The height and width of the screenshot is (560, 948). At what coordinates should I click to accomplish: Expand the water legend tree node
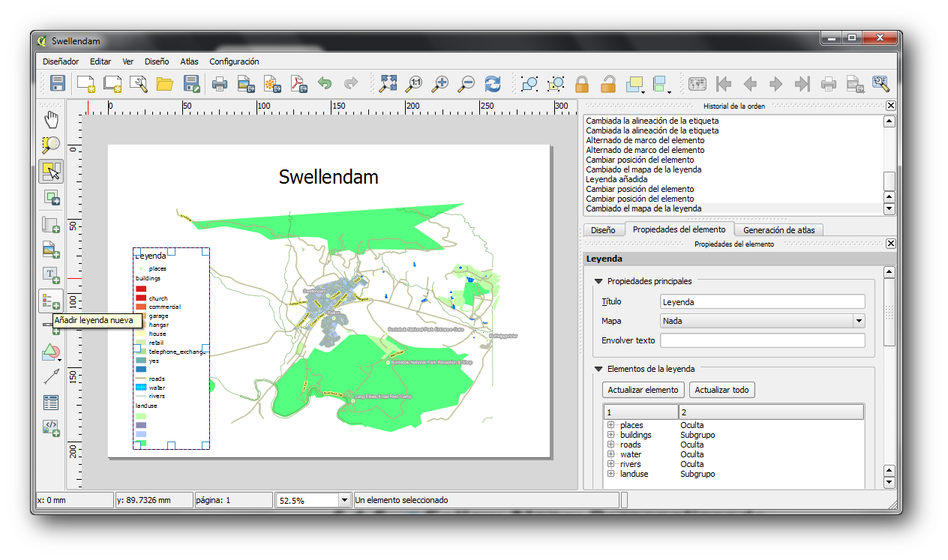click(x=611, y=454)
